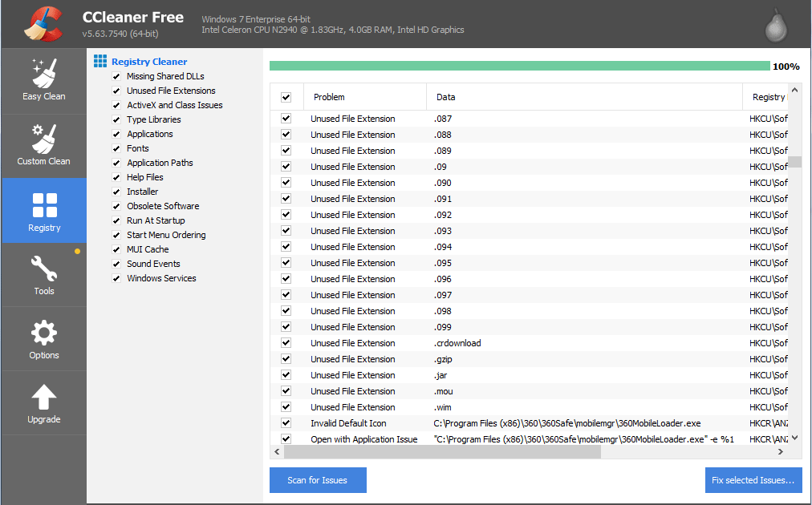
Task: Open the Easy Clean section
Action: click(x=44, y=81)
